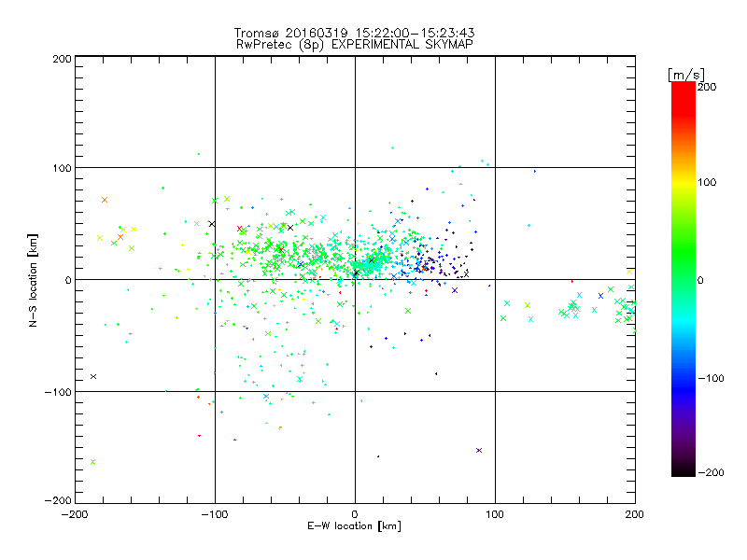Click the purple X marker near bottom right
This screenshot has width=747, height=560.
(479, 451)
